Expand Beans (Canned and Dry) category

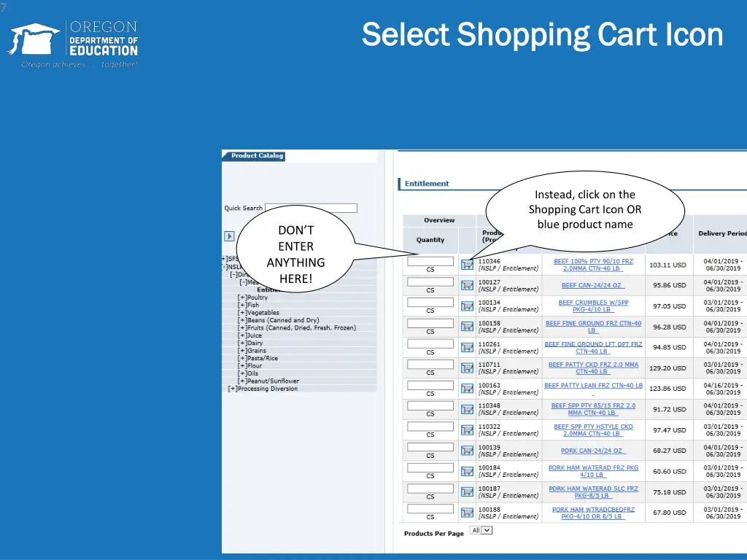point(242,320)
